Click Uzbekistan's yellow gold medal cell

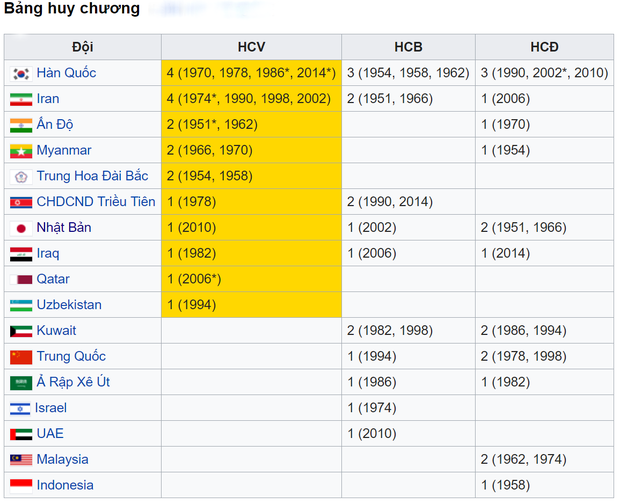251,305
